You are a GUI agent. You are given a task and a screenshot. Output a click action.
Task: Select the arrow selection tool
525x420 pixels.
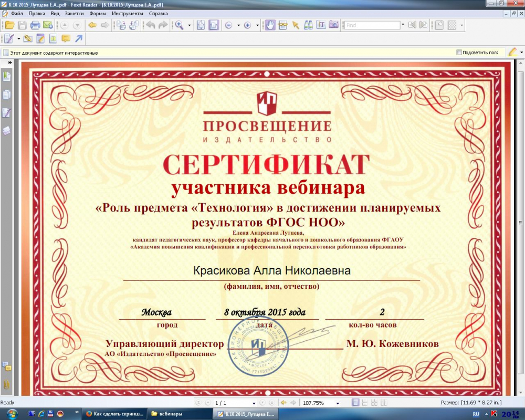pos(296,25)
